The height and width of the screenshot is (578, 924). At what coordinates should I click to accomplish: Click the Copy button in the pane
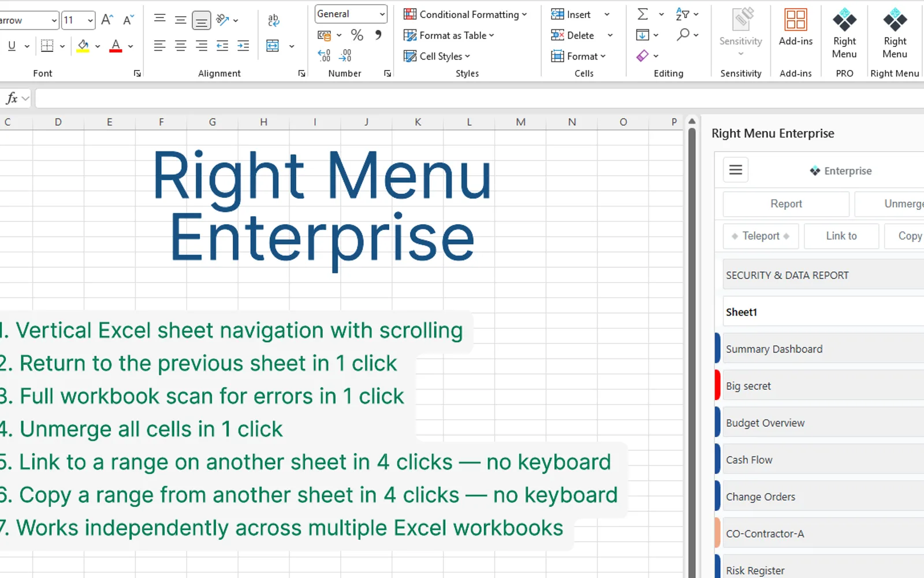pos(905,236)
